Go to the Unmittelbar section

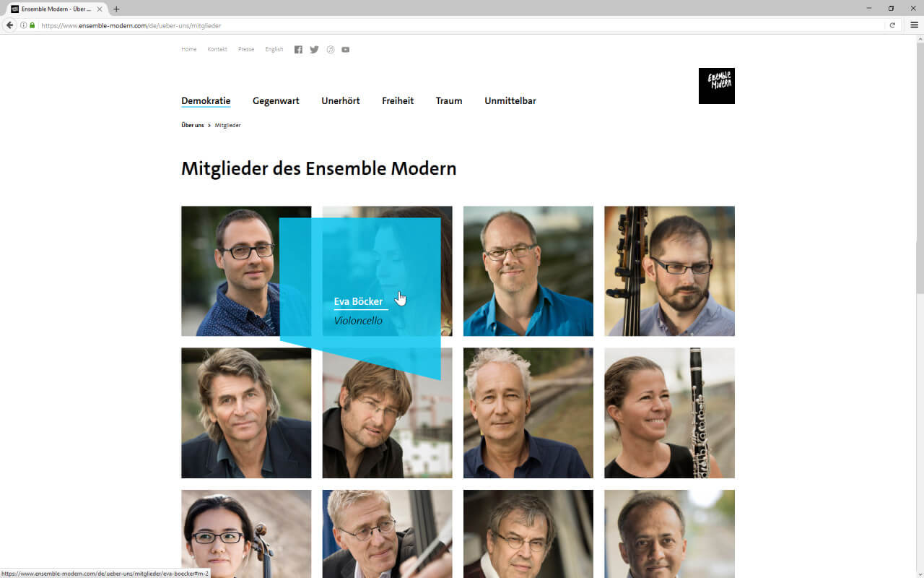click(x=510, y=101)
